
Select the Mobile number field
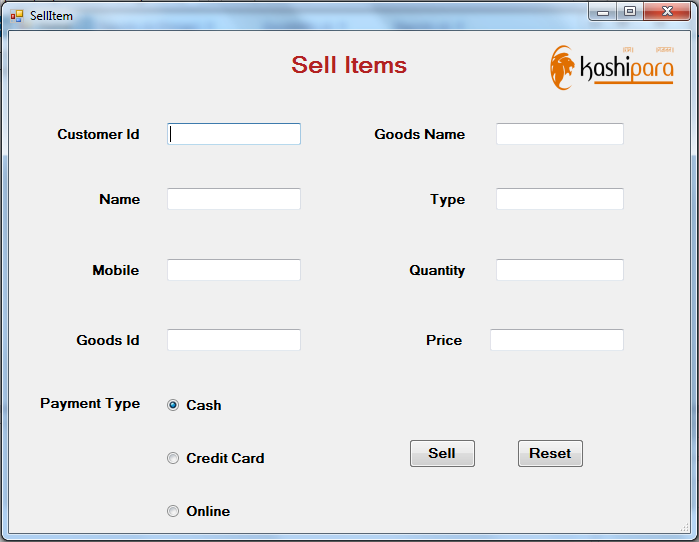tap(234, 270)
